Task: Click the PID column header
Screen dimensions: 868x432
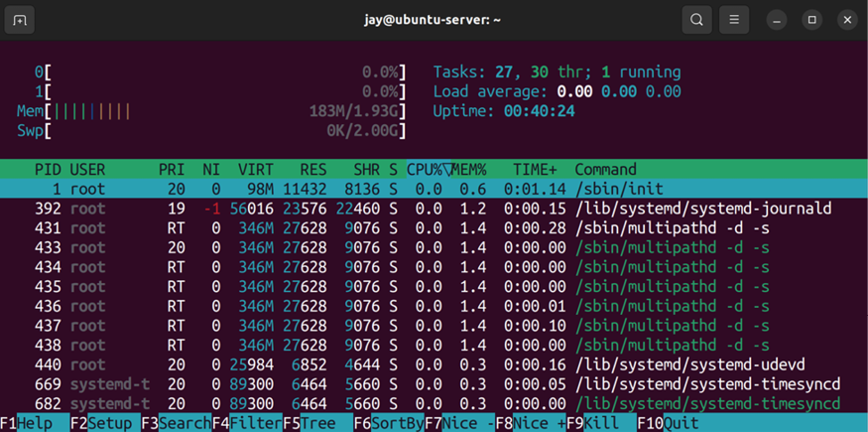Action: point(48,170)
